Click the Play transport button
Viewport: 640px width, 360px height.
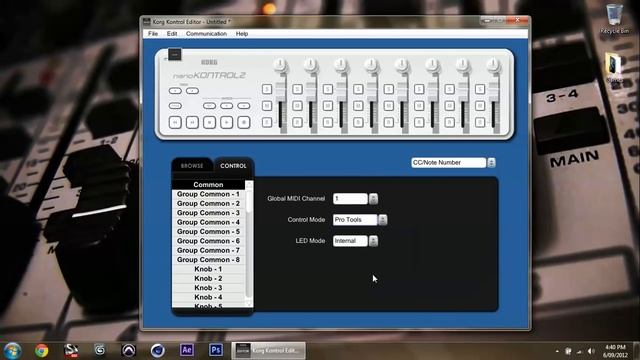click(x=227, y=122)
